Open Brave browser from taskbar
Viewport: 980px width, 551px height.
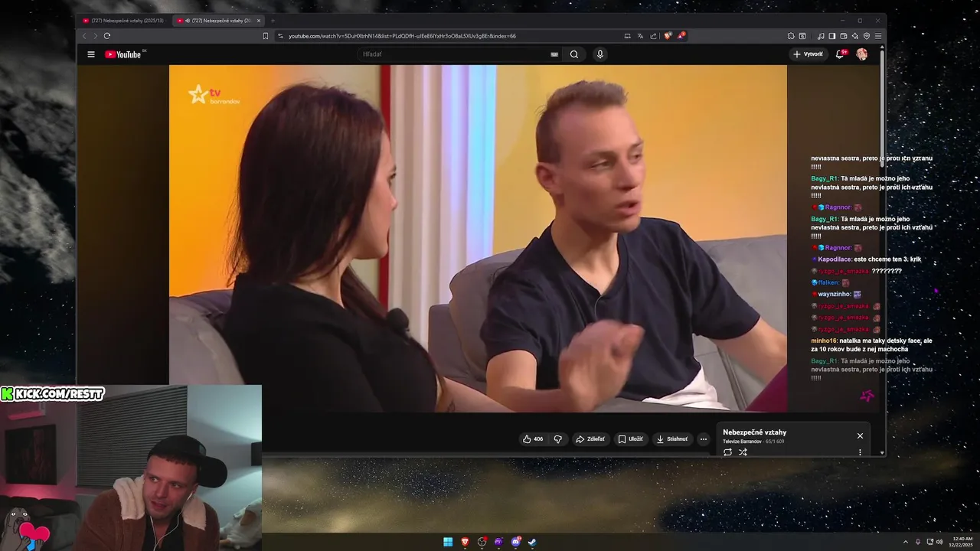pyautogui.click(x=465, y=542)
